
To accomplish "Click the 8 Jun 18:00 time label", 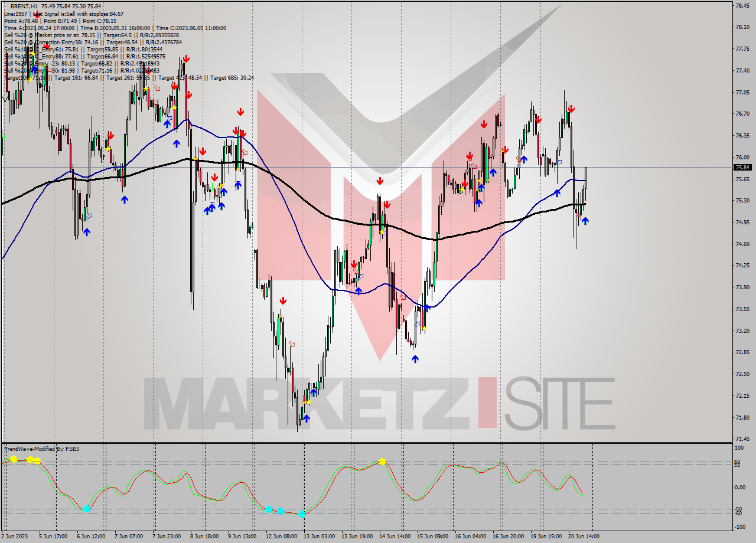I will tap(204, 537).
